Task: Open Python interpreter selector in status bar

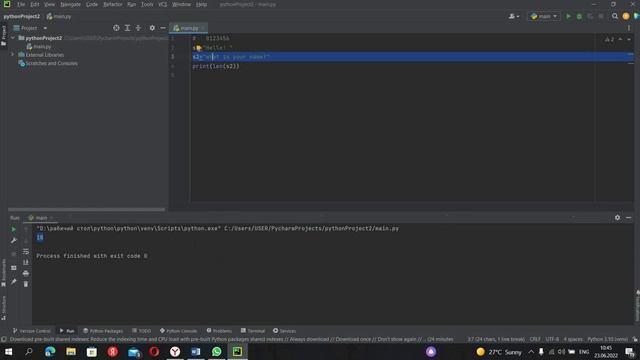Action: coord(608,339)
